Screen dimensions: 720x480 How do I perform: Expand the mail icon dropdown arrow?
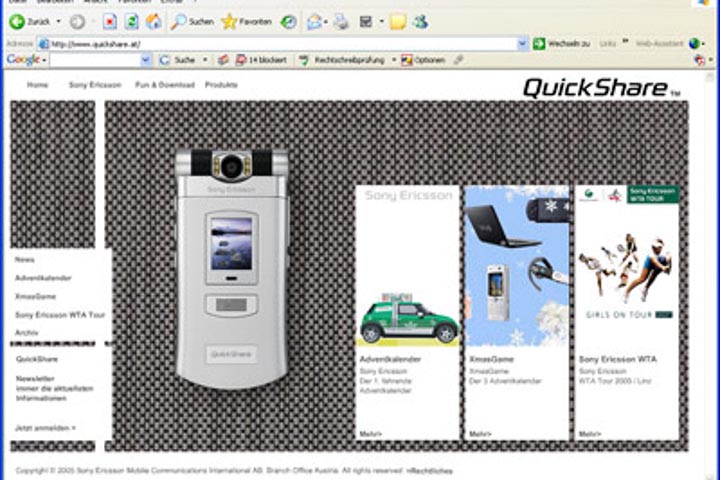326,22
